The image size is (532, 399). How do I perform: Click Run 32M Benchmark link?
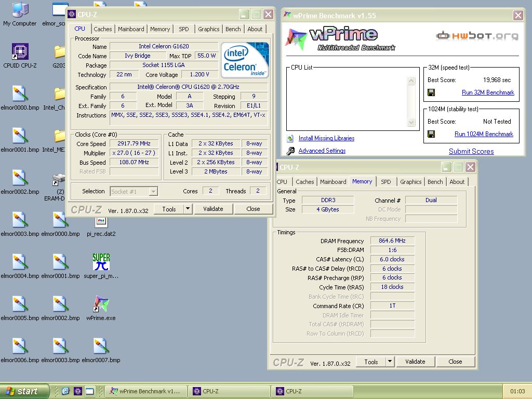pyautogui.click(x=488, y=92)
